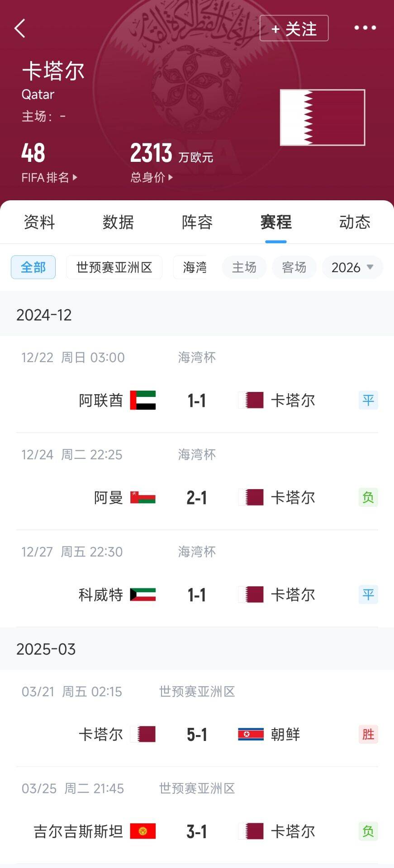Toggle the 主场 home filter
Screen dimensions: 394x868
coord(244,267)
